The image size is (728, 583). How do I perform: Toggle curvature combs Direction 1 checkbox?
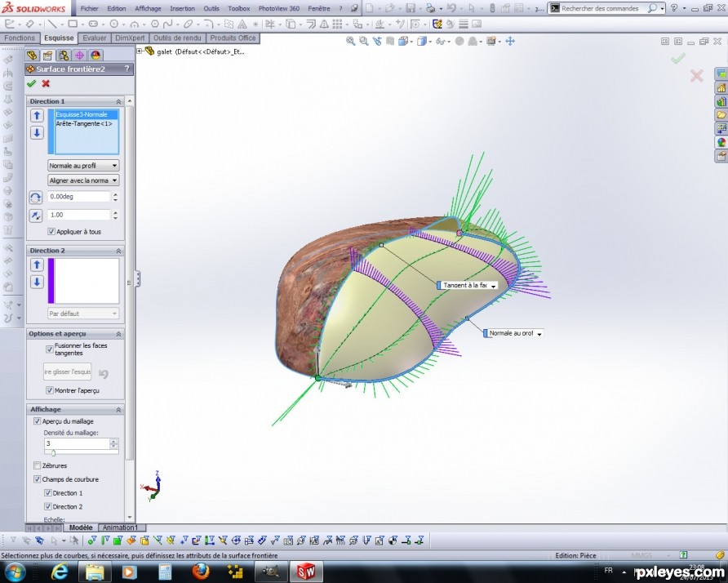(x=47, y=493)
